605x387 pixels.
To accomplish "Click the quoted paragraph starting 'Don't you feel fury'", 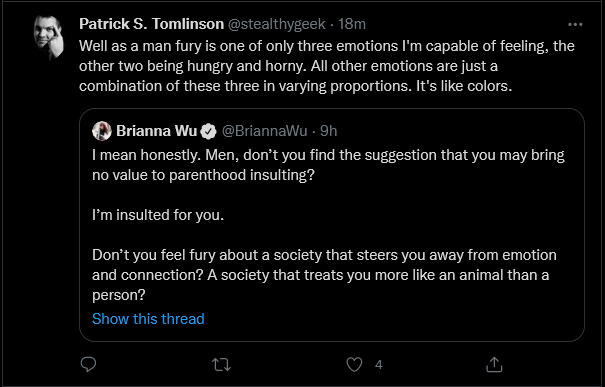I will point(324,275).
